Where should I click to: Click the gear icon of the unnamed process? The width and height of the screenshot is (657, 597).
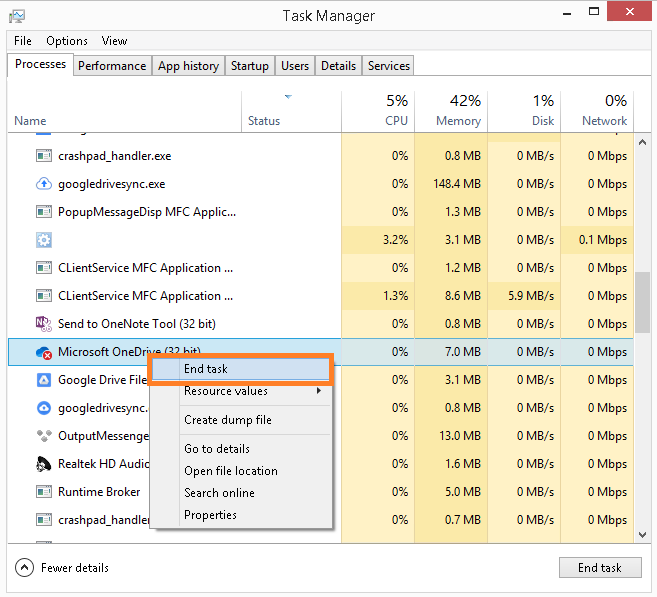coord(44,240)
